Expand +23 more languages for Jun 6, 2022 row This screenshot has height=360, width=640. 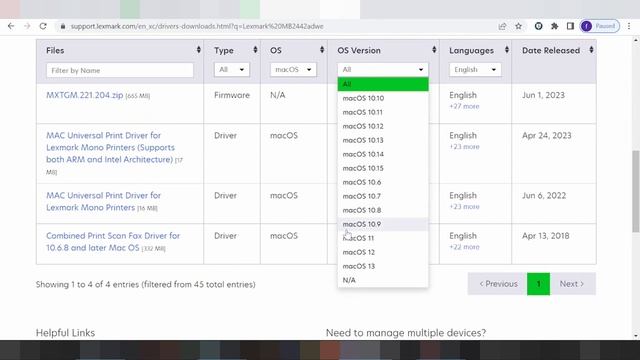tap(464, 207)
